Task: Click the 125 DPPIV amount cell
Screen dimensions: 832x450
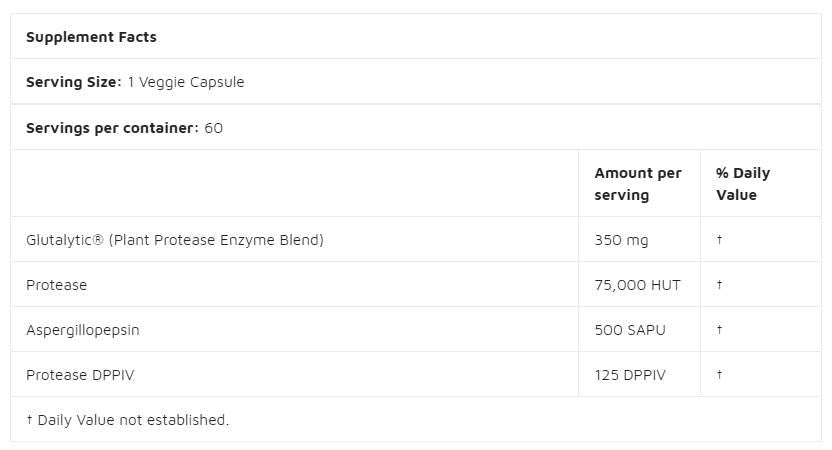Action: [630, 375]
